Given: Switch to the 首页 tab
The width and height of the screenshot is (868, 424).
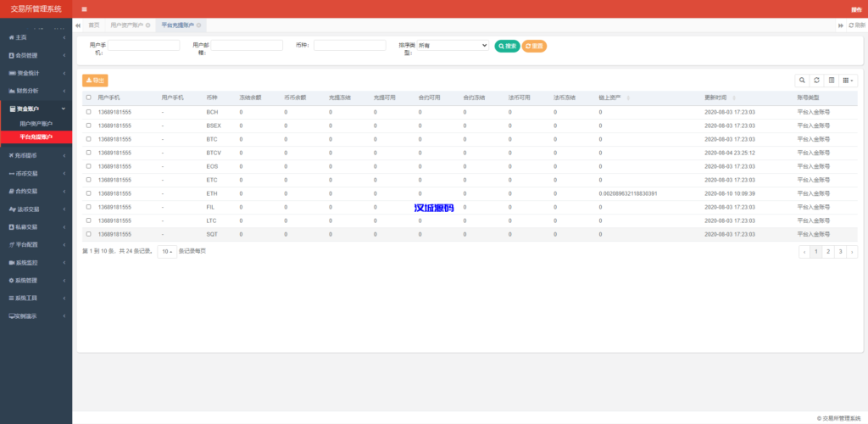Looking at the screenshot, I should click(93, 25).
